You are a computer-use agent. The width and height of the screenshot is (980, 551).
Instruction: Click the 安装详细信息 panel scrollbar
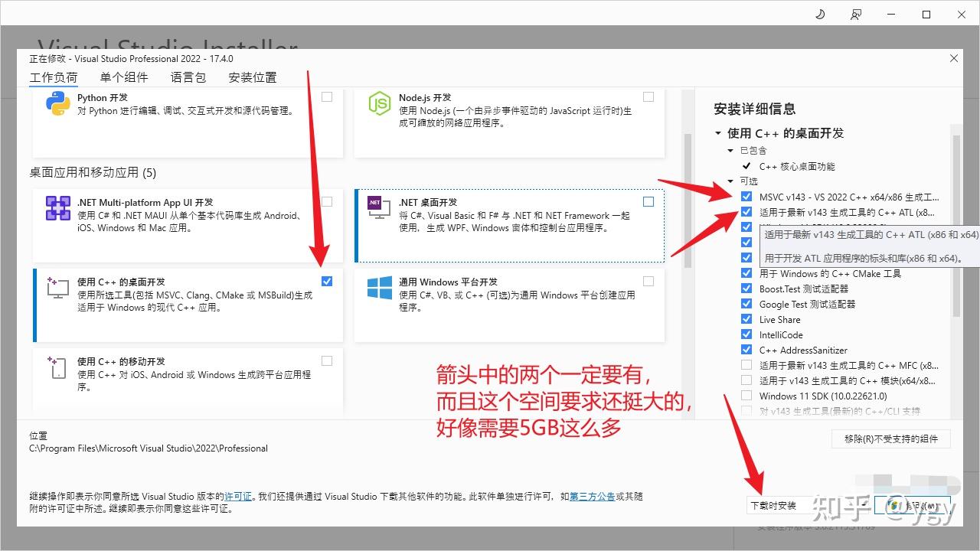tap(956, 227)
